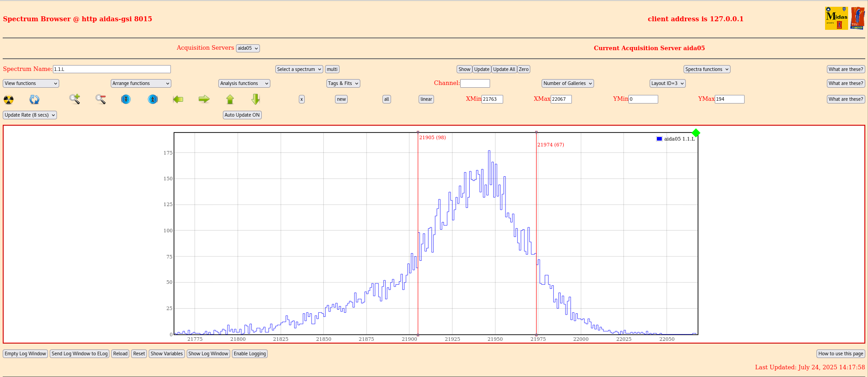Image resolution: width=868 pixels, height=377 pixels.
Task: Expand the Analysis functions dropdown
Action: pos(244,83)
